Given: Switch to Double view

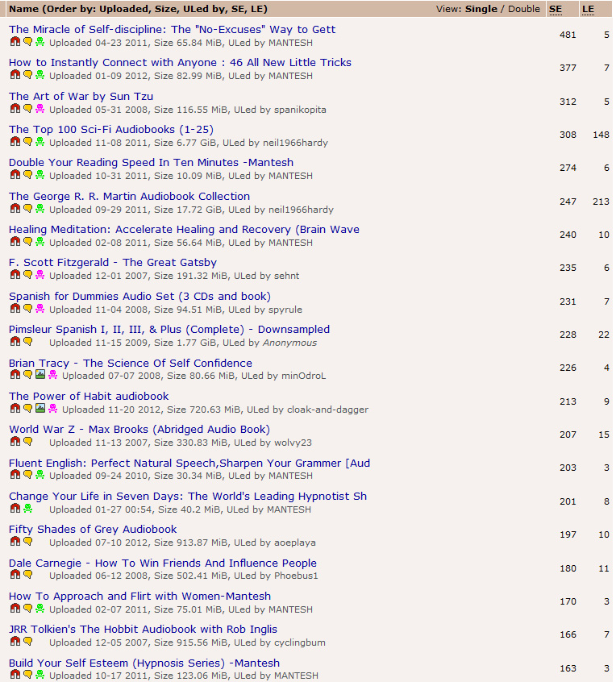Looking at the screenshot, I should click(x=524, y=9).
